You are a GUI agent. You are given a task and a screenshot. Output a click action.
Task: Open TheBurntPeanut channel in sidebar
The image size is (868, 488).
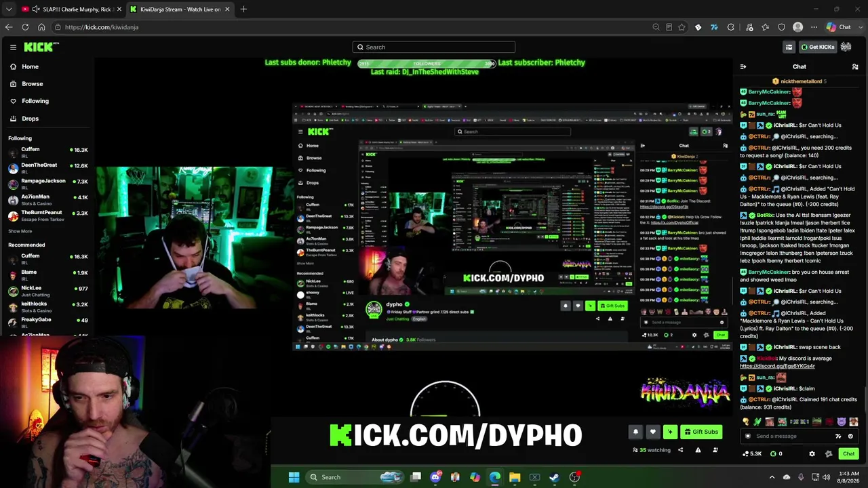tap(47, 215)
